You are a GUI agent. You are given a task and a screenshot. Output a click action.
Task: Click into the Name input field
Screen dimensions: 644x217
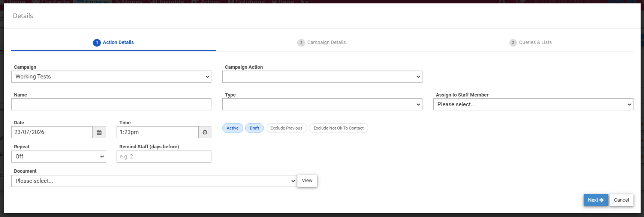click(x=111, y=104)
